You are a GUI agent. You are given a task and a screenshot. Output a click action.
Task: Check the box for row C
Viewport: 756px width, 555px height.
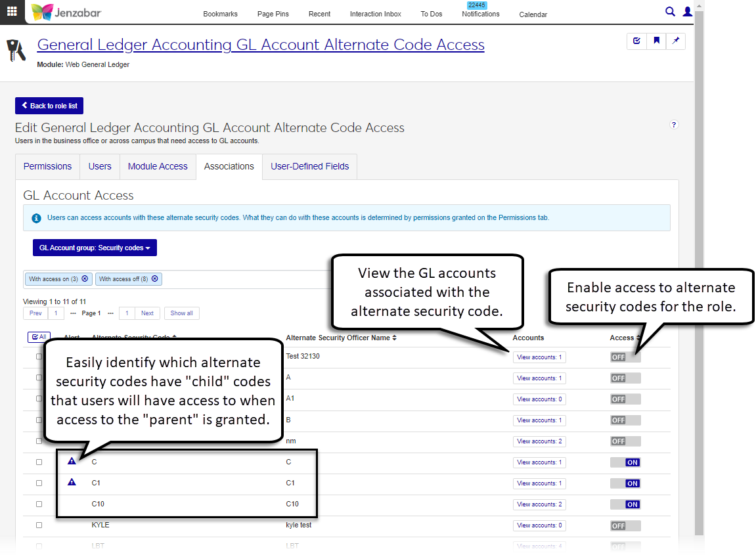pyautogui.click(x=39, y=462)
